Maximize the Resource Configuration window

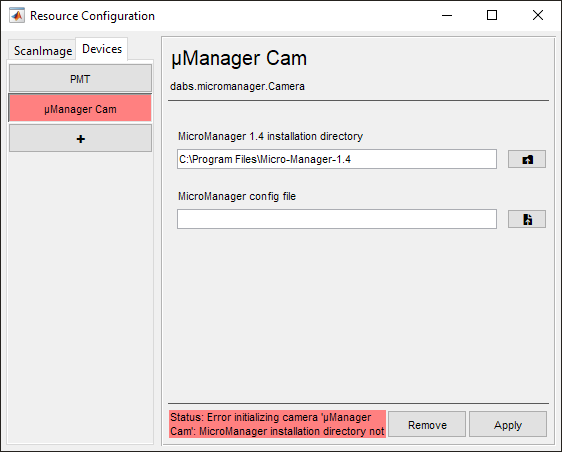(x=492, y=15)
